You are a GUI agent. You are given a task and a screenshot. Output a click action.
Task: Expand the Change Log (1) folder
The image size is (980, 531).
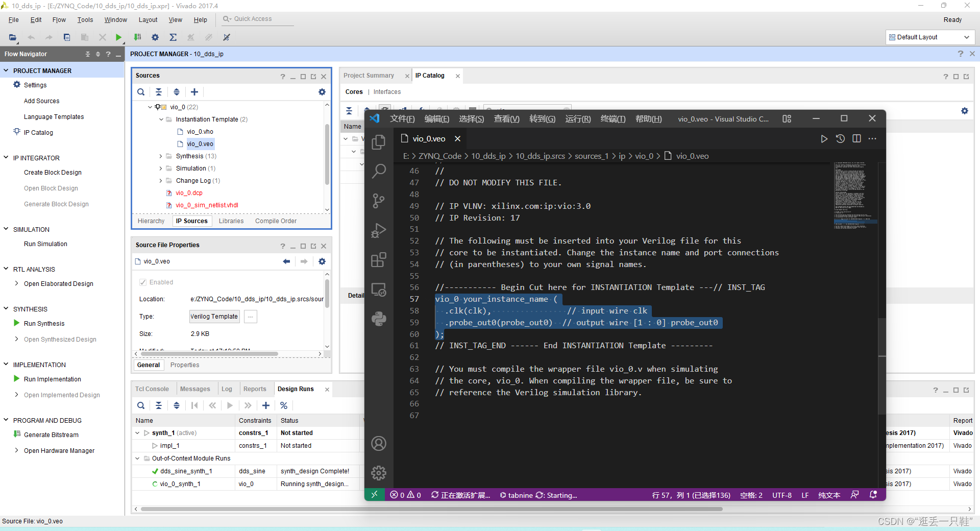click(x=161, y=181)
